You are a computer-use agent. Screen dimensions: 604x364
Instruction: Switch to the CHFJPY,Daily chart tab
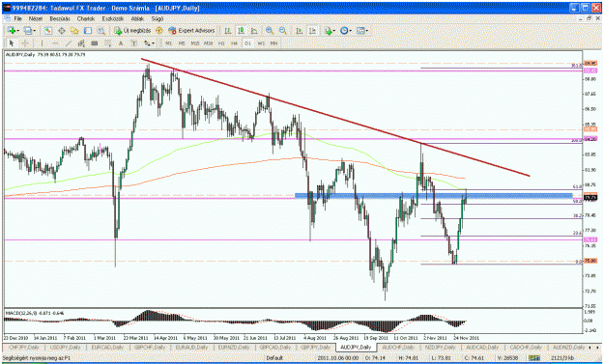(24, 347)
